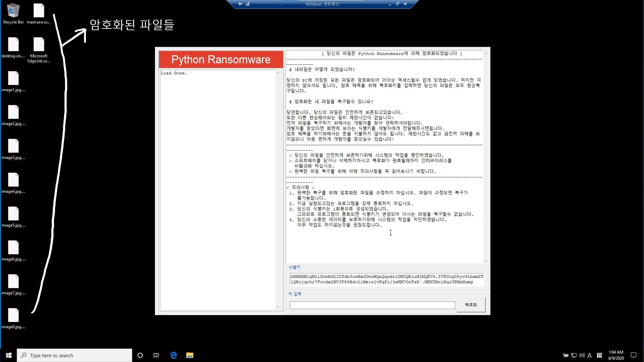Click the identification key text box
Screen dimensions: 644x362
(x=386, y=279)
